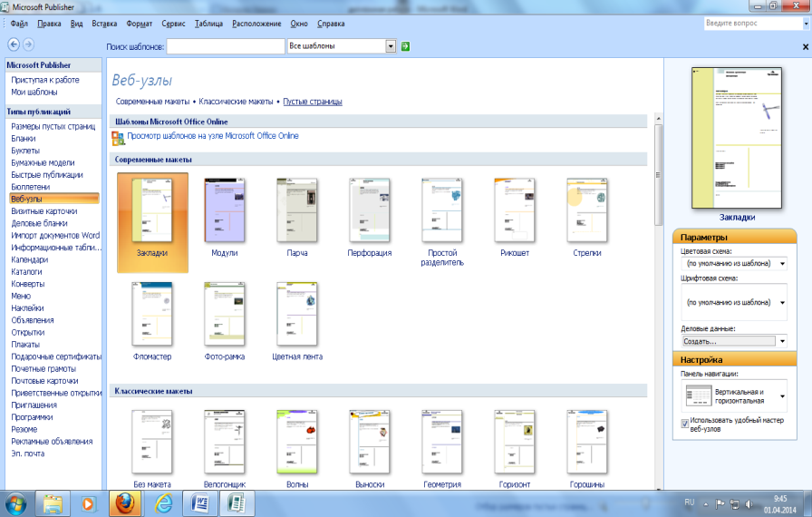Open Мои шаблоны in sidebar
The image size is (812, 517).
pyautogui.click(x=34, y=93)
